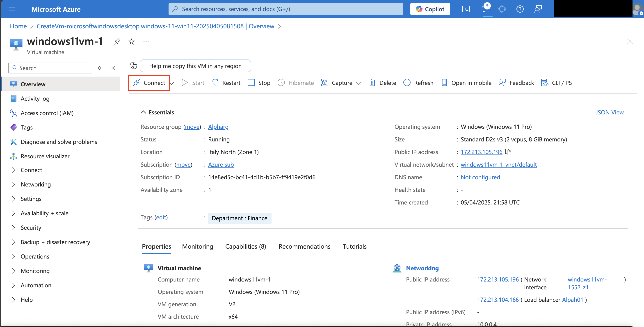Toggle expand/collapse all sidebar groups
Image resolution: width=644 pixels, height=327 pixels.
click(100, 68)
